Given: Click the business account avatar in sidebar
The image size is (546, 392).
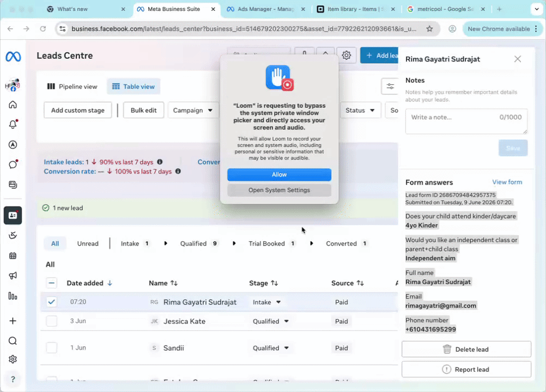Looking at the screenshot, I should [x=13, y=85].
